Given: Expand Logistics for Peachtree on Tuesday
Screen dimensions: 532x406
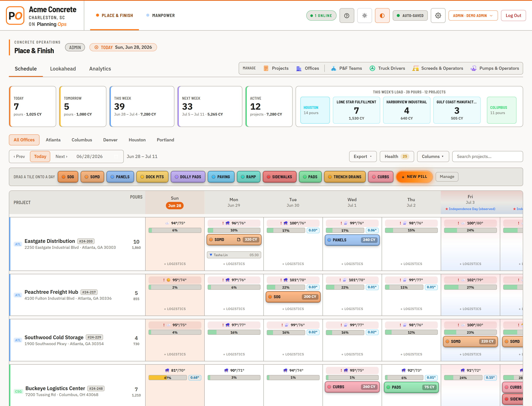Looking at the screenshot, I should pos(293,309).
